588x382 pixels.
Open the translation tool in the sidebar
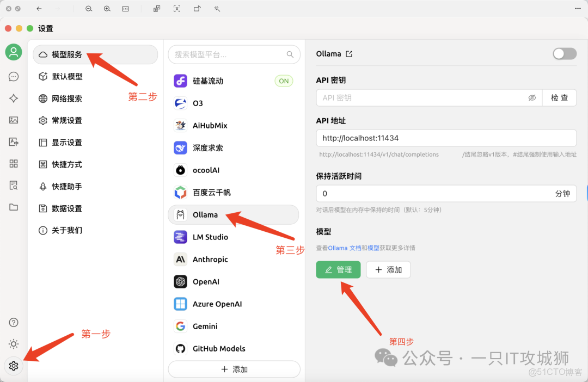pyautogui.click(x=14, y=141)
